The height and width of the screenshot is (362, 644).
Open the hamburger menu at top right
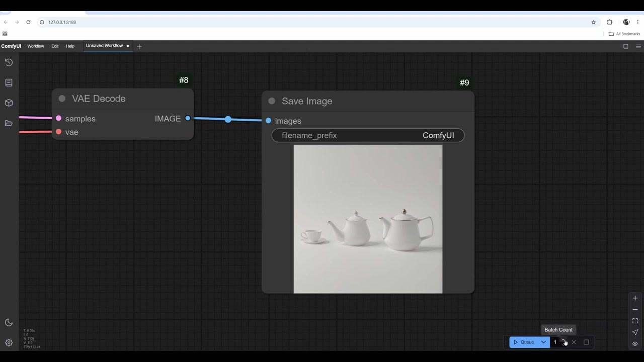click(638, 46)
